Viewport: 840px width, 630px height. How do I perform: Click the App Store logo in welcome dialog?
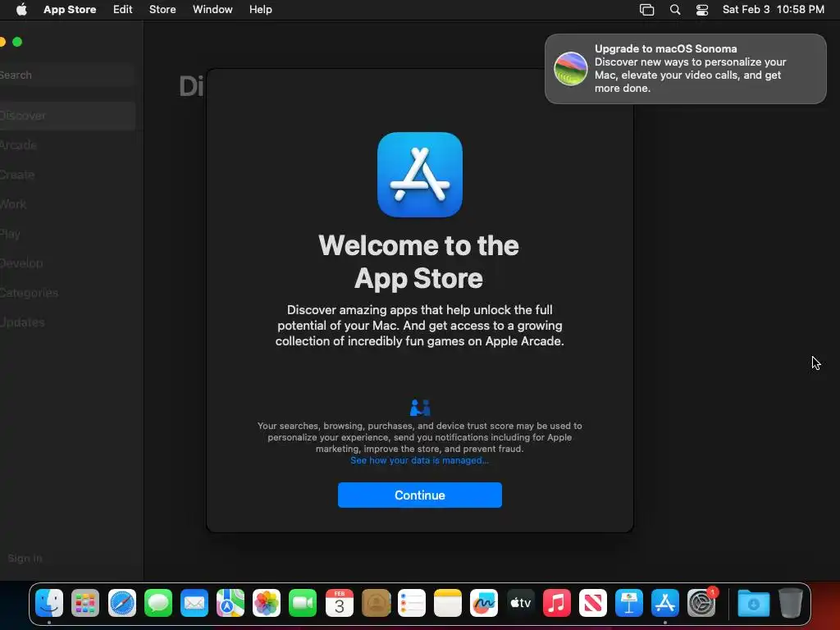pyautogui.click(x=419, y=175)
